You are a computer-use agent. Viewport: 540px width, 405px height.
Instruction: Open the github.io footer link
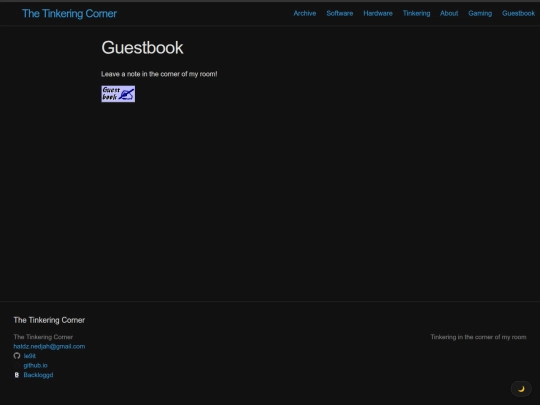(x=35, y=365)
